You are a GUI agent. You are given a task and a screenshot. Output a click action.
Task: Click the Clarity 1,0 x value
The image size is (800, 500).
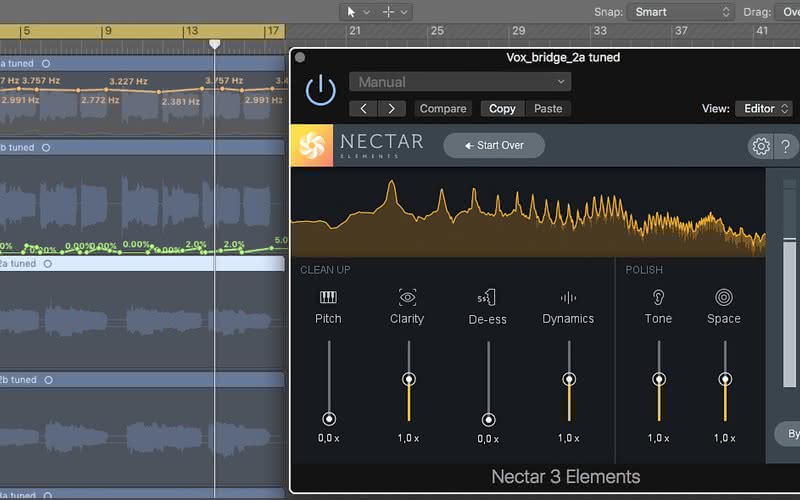click(x=408, y=438)
